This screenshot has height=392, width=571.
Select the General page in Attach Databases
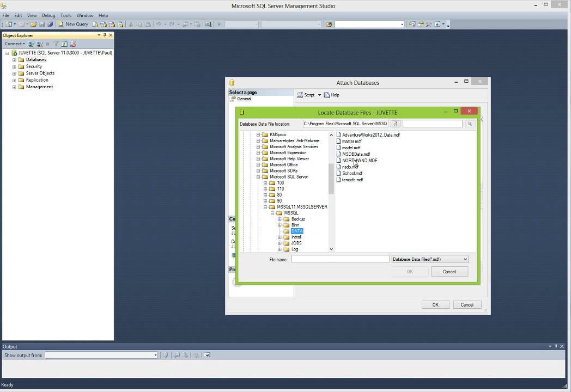[244, 99]
